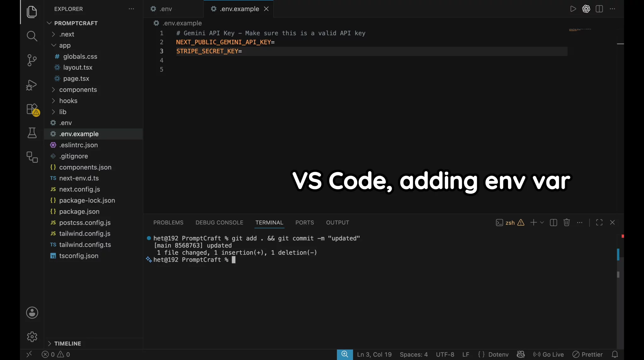Open terminal panel more actions ellipsis

pos(580,222)
